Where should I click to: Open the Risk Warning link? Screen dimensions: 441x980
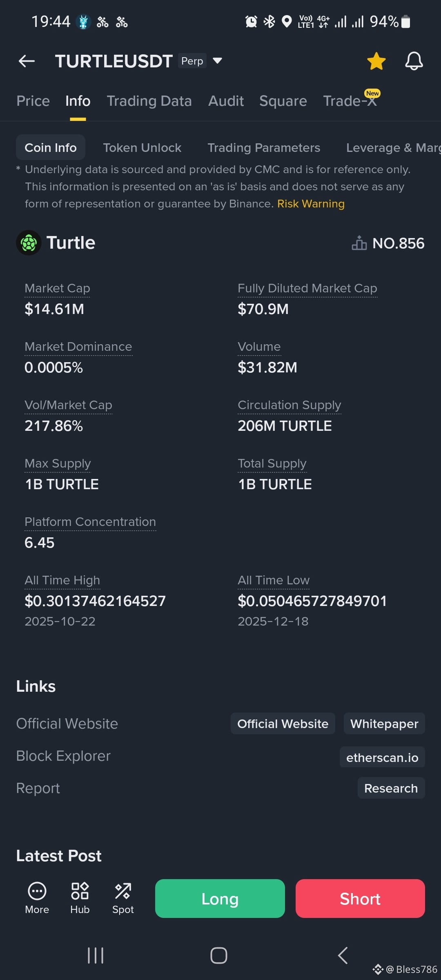tap(311, 204)
